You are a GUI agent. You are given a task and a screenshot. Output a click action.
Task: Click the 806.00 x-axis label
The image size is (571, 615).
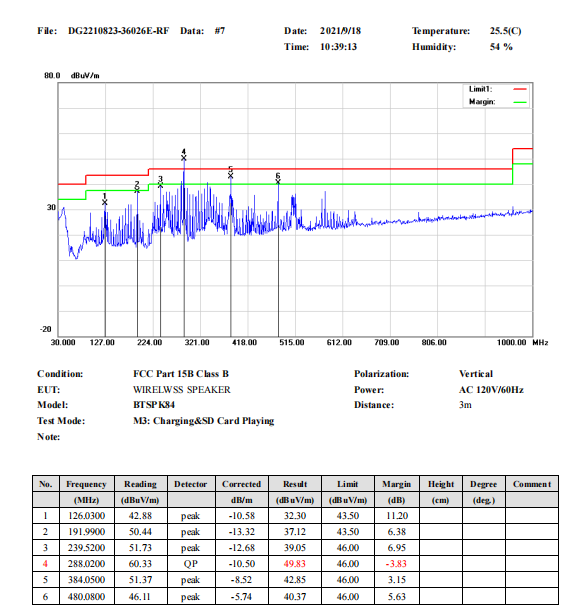click(434, 342)
